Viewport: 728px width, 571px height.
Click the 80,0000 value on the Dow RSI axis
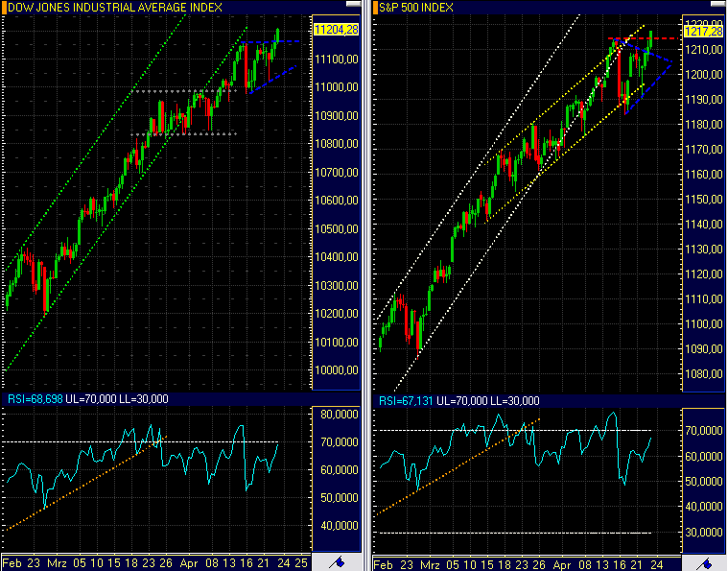click(x=340, y=415)
